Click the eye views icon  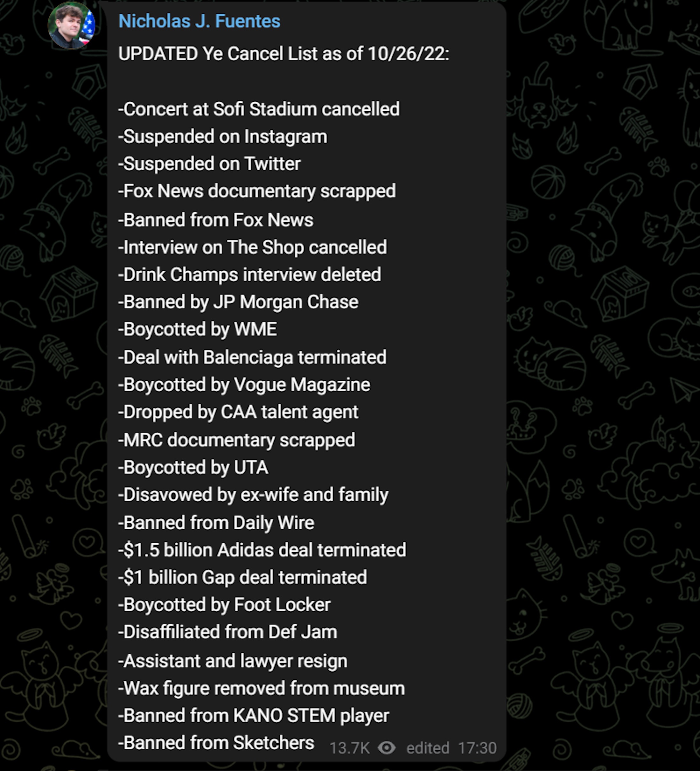(x=387, y=747)
